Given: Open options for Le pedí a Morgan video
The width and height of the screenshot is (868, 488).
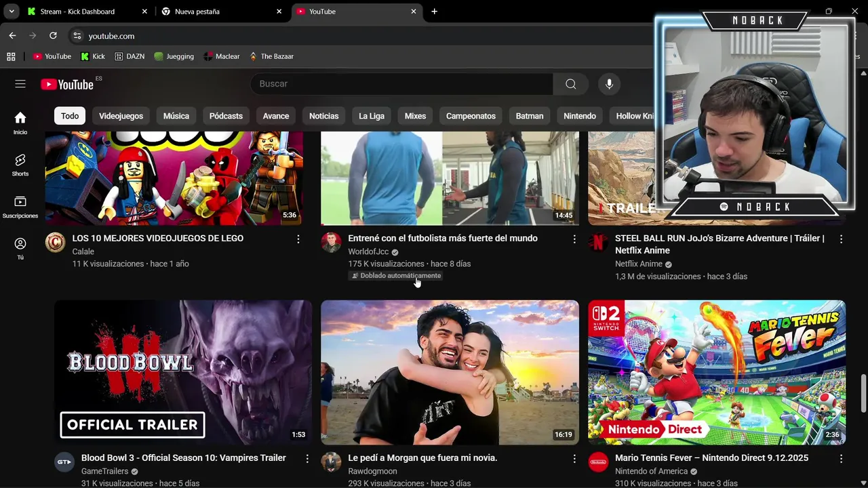Looking at the screenshot, I should pyautogui.click(x=574, y=459).
